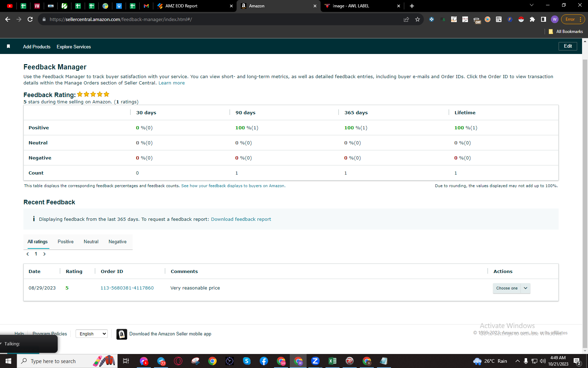Launch Skype from the taskbar
The image size is (588, 368).
[x=247, y=361]
